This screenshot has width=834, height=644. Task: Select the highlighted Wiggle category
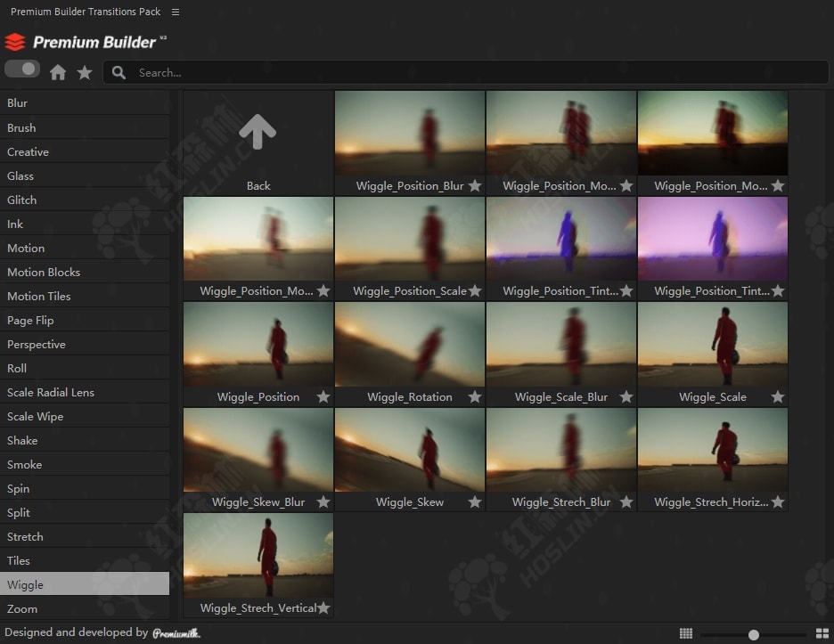coord(85,584)
